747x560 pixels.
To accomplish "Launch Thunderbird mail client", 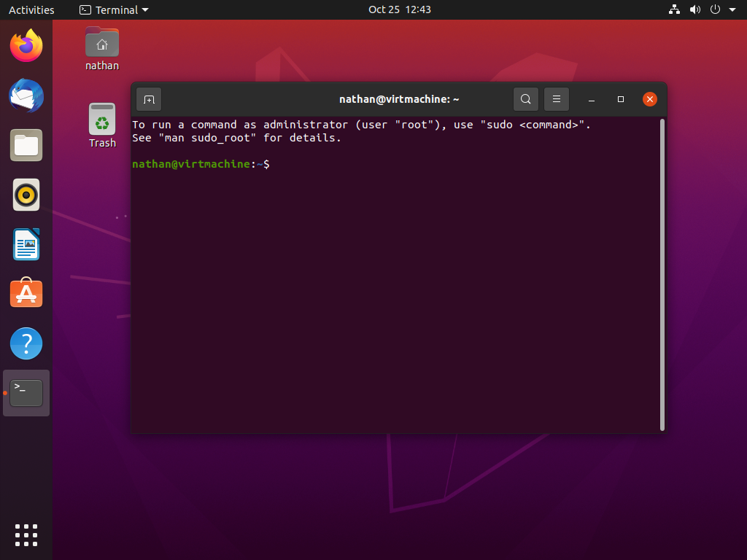I will coord(26,96).
